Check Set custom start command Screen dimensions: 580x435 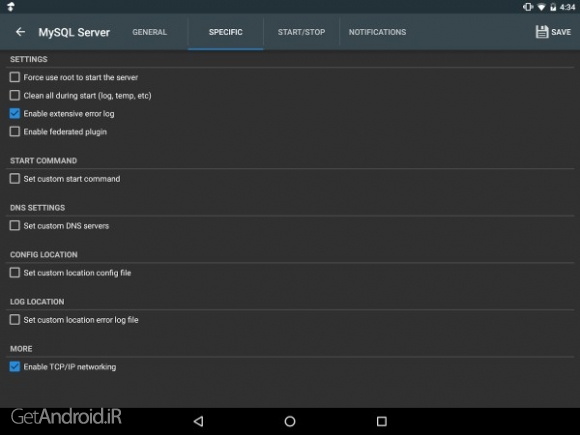(14, 179)
